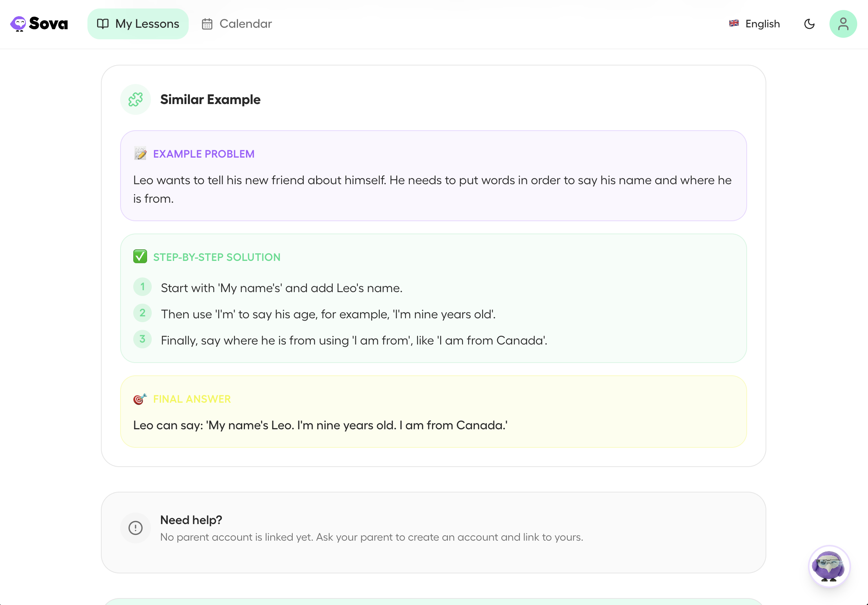The width and height of the screenshot is (868, 605).
Task: Click the dart target Final Answer icon
Action: point(140,399)
